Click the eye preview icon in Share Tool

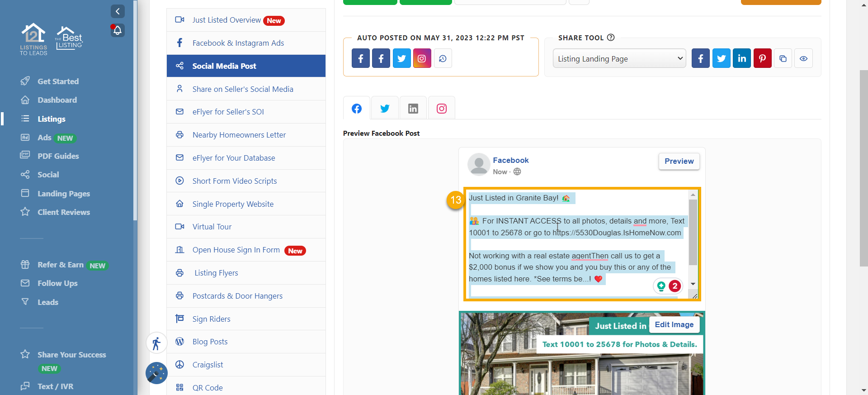click(x=803, y=58)
